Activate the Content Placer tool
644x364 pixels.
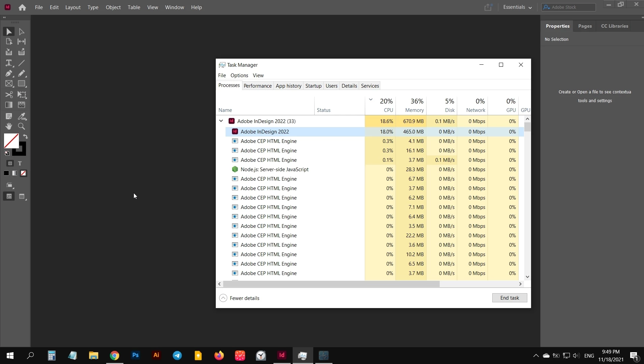22,52
